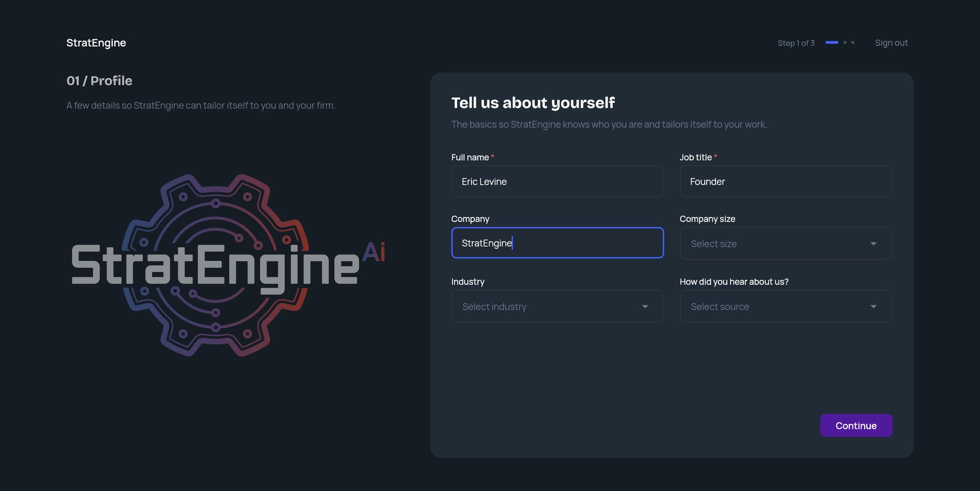The height and width of the screenshot is (491, 980).
Task: Click the '01 / Profile' heading
Action: [99, 80]
